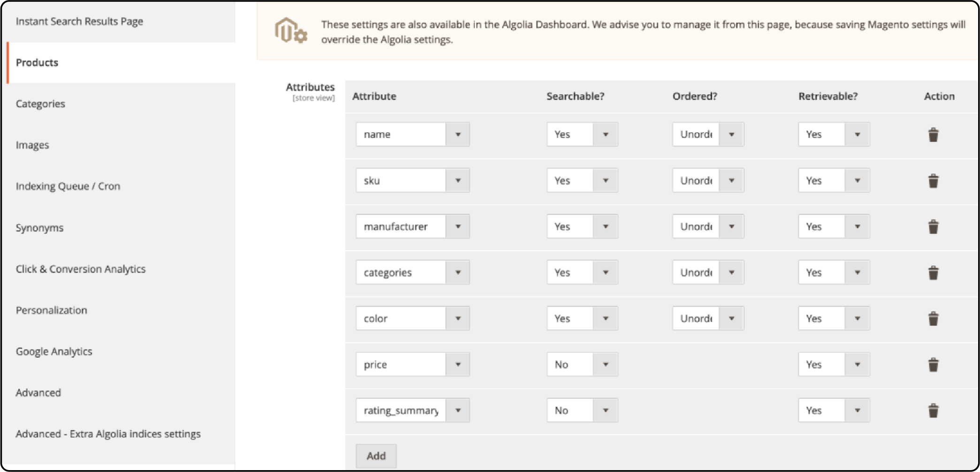Go to Categories settings section
Screen dimensions: 980x472
[x=121, y=104]
